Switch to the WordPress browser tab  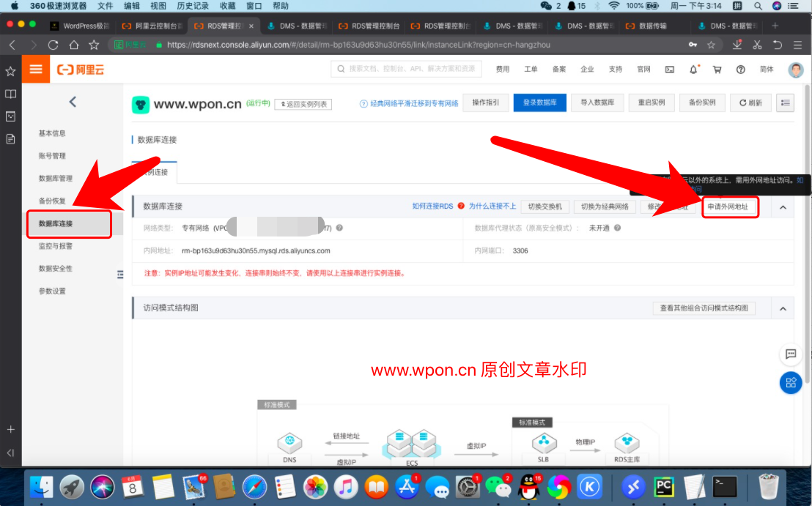[x=81, y=26]
